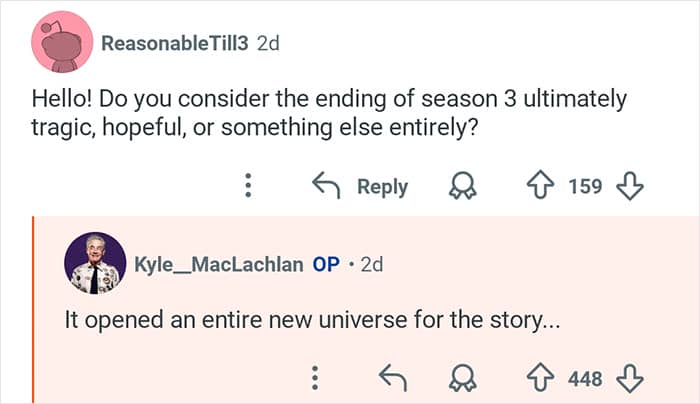Click the 2d timestamp on ReasonableTill3's comment
700x404 pixels.
pyautogui.click(x=268, y=44)
